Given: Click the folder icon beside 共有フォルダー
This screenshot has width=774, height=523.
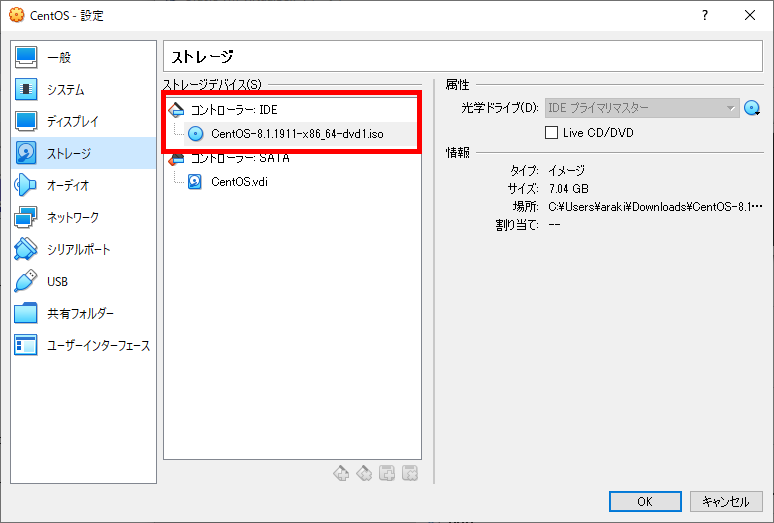Looking at the screenshot, I should (x=26, y=313).
